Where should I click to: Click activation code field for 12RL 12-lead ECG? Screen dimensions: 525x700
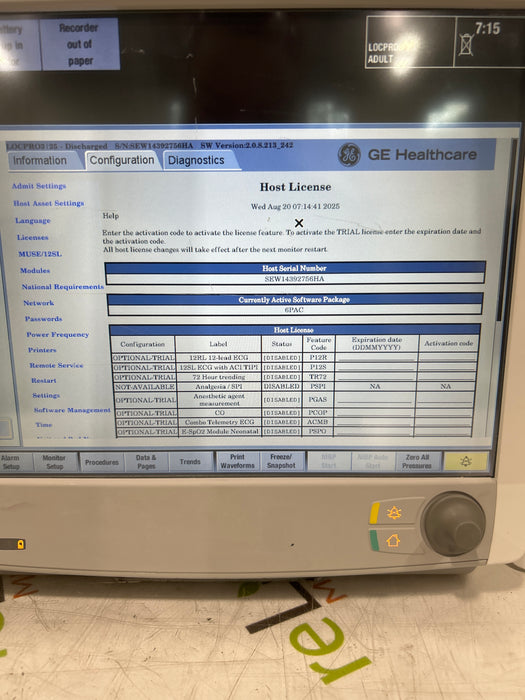(x=448, y=358)
